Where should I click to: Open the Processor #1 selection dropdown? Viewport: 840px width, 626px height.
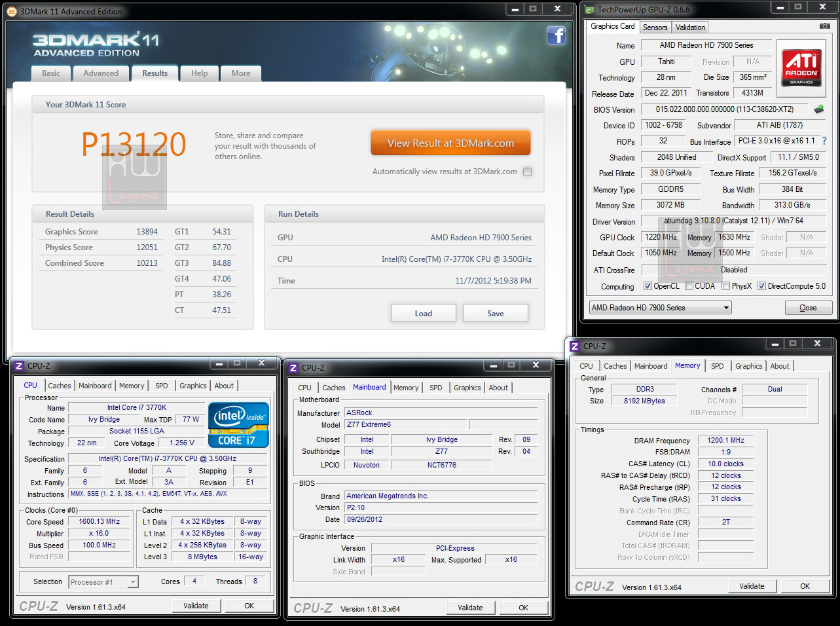(103, 582)
